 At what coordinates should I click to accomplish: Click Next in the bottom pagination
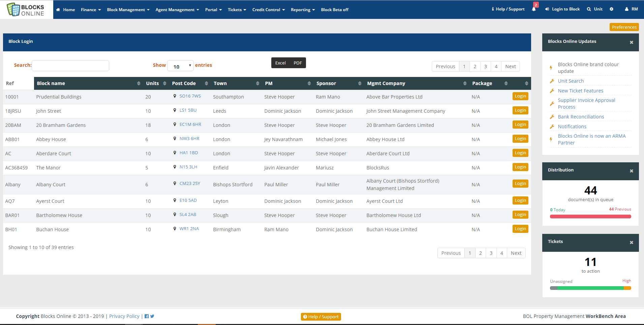(516, 253)
